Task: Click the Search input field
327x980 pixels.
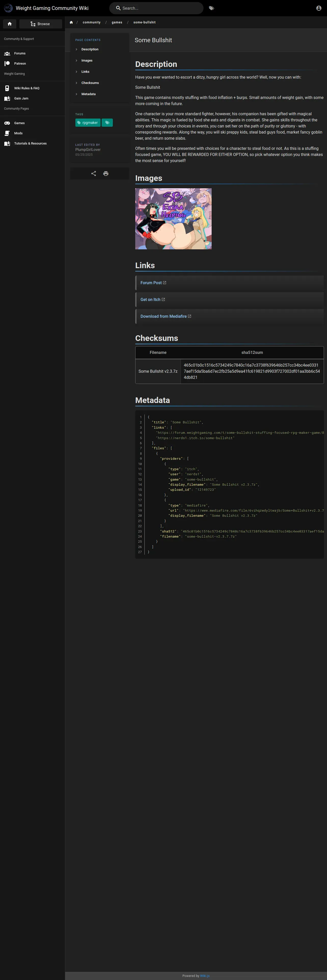Action: pyautogui.click(x=160, y=8)
